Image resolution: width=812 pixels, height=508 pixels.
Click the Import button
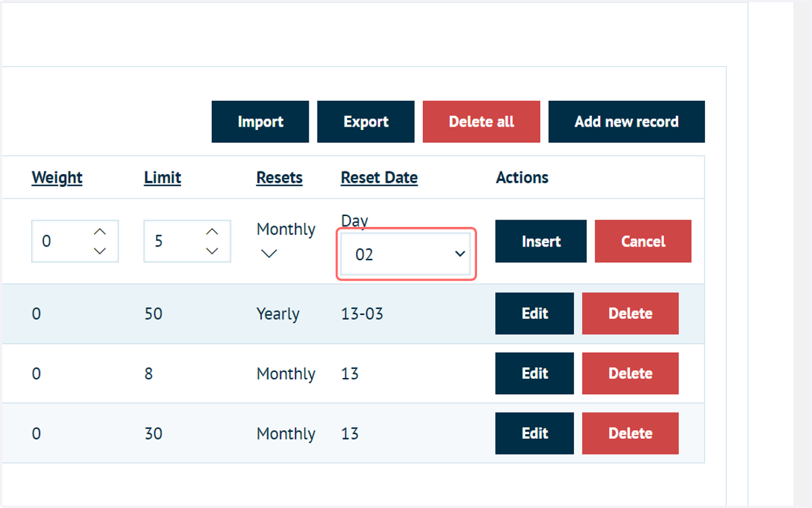260,122
